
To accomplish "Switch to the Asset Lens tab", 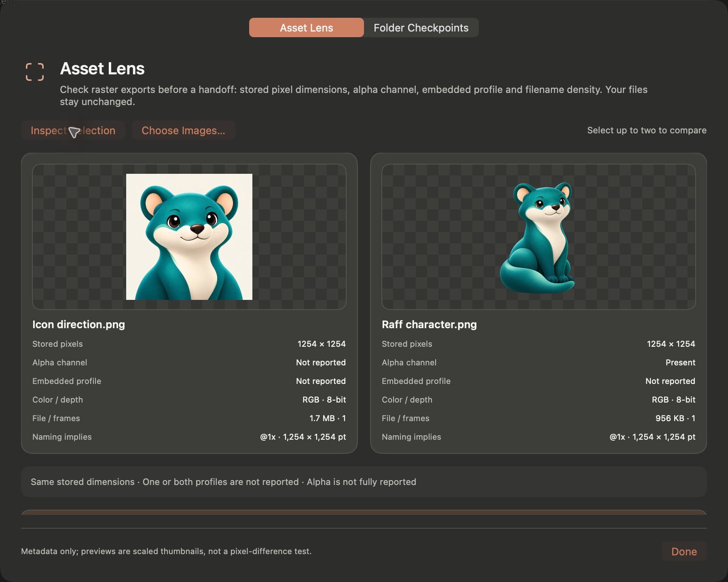I will click(x=307, y=27).
